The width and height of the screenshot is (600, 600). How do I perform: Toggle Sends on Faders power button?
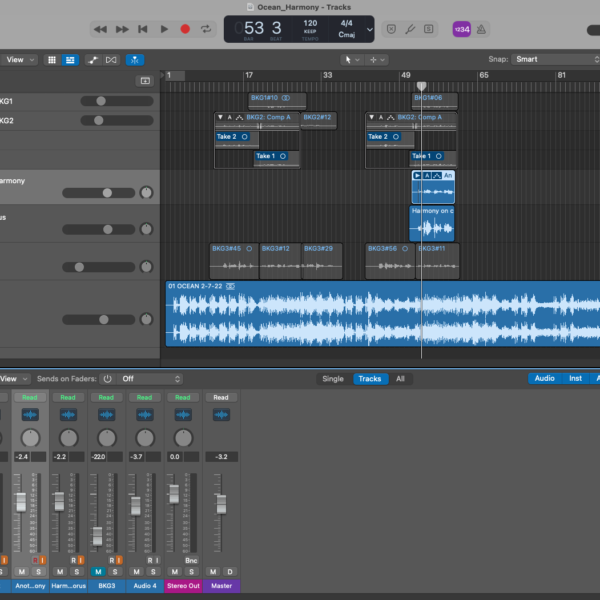[x=108, y=379]
